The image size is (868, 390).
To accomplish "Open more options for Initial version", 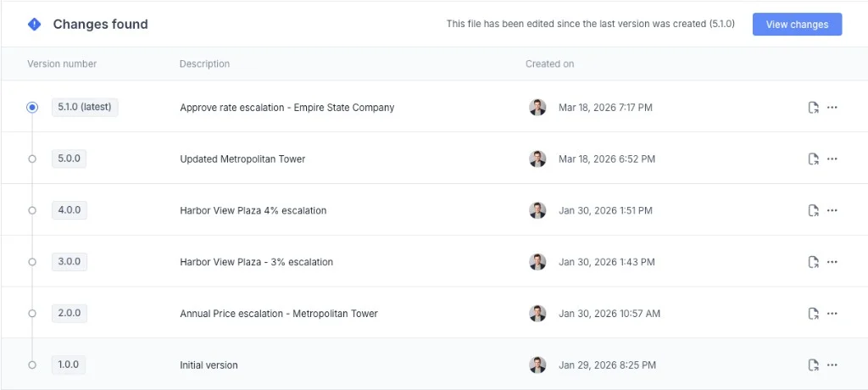I will click(x=832, y=365).
